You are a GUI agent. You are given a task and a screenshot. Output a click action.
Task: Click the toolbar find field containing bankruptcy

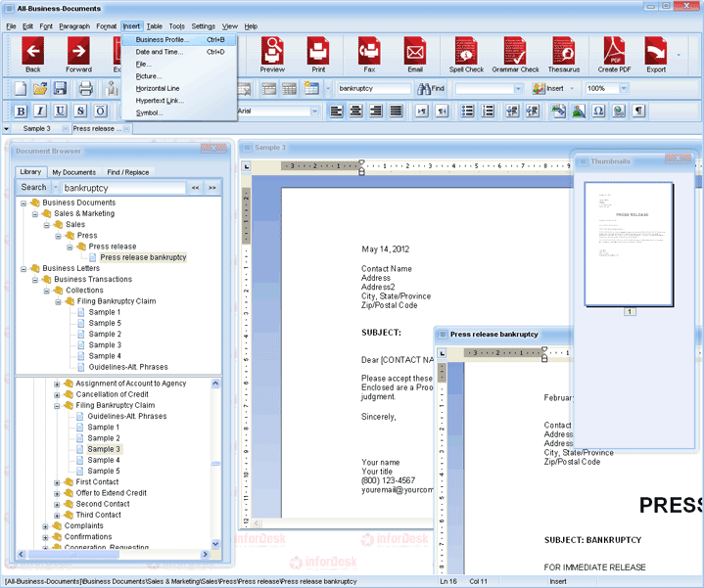pos(374,88)
